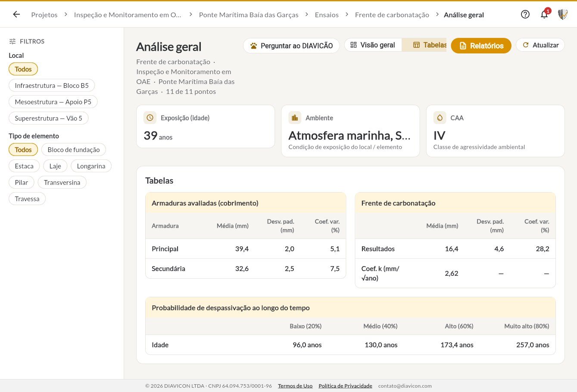Filter by Mesoestrutura — Apoio P5
This screenshot has height=392, width=577.
pos(53,102)
